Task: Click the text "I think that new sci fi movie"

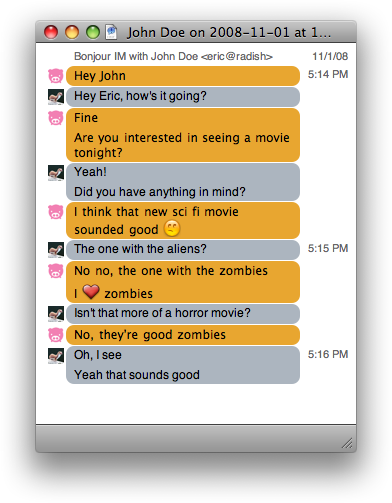Action: 156,212
